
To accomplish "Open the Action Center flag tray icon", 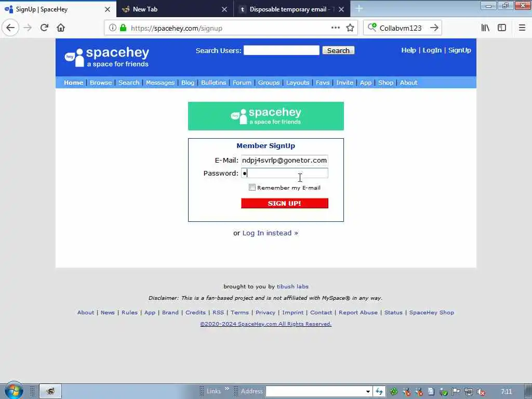I will click(456, 392).
